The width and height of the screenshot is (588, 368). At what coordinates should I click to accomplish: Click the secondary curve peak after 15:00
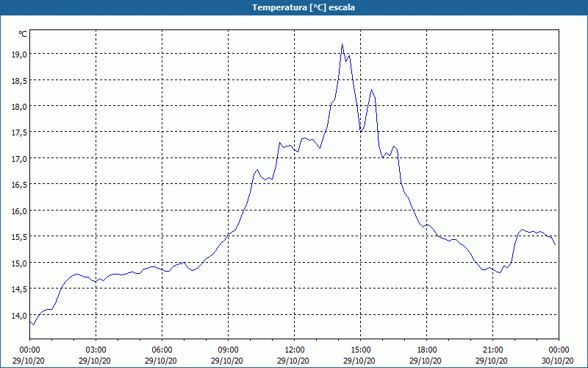tap(371, 89)
